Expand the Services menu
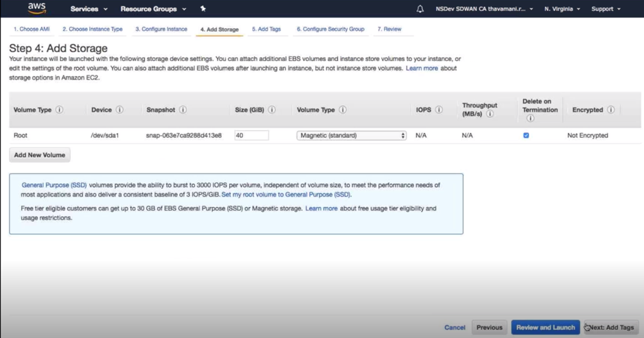 [x=88, y=9]
